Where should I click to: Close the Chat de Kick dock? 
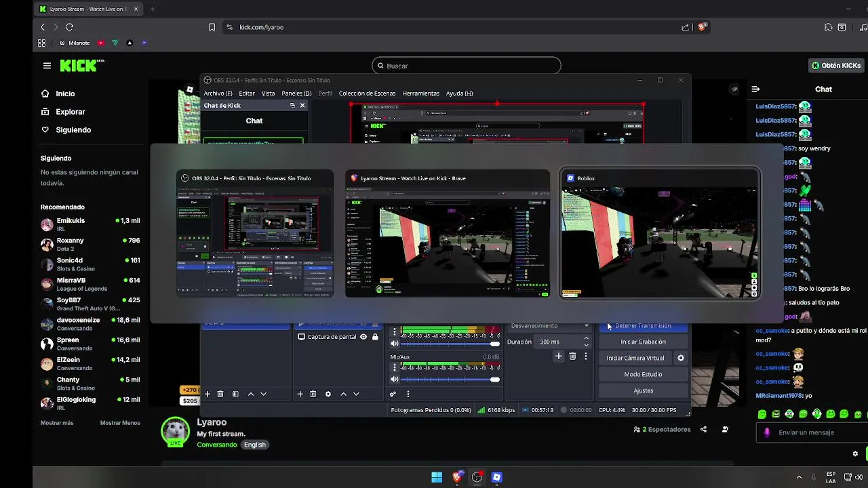pyautogui.click(x=302, y=105)
